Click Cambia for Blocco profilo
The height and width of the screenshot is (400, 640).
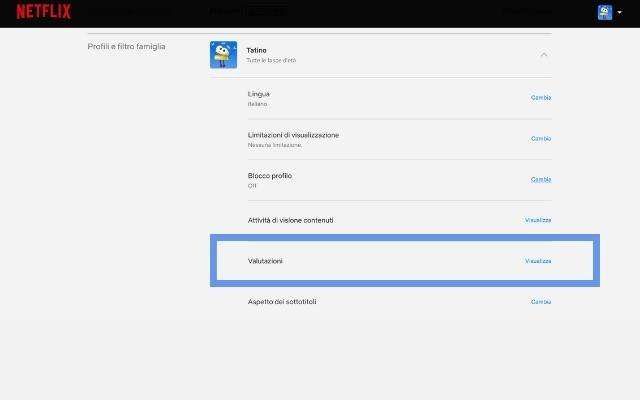(x=540, y=180)
